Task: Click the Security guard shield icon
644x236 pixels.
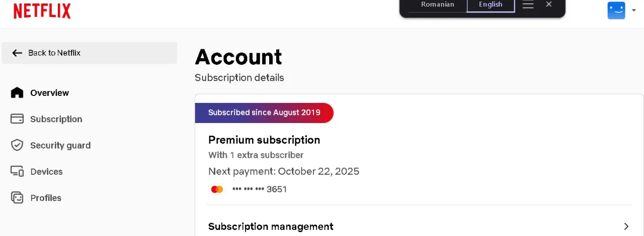Action: (x=17, y=145)
